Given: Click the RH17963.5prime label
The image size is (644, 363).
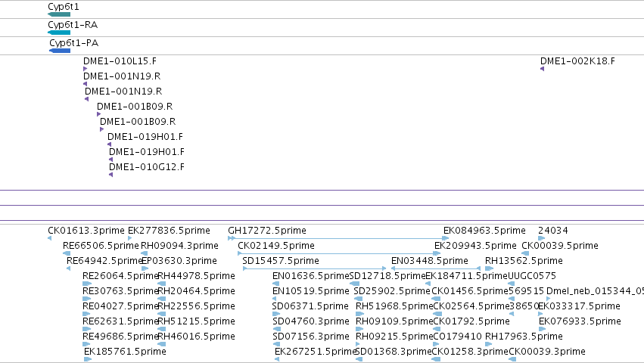Looking at the screenshot, I should pyautogui.click(x=524, y=337).
